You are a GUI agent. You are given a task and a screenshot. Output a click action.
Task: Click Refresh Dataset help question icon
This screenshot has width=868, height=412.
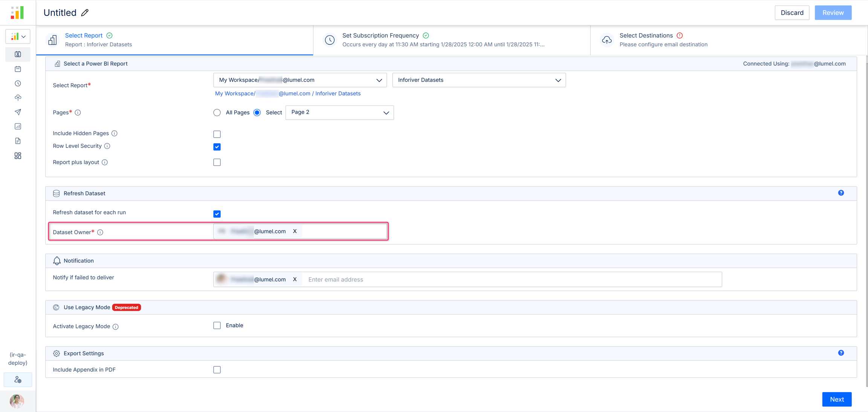coord(841,193)
